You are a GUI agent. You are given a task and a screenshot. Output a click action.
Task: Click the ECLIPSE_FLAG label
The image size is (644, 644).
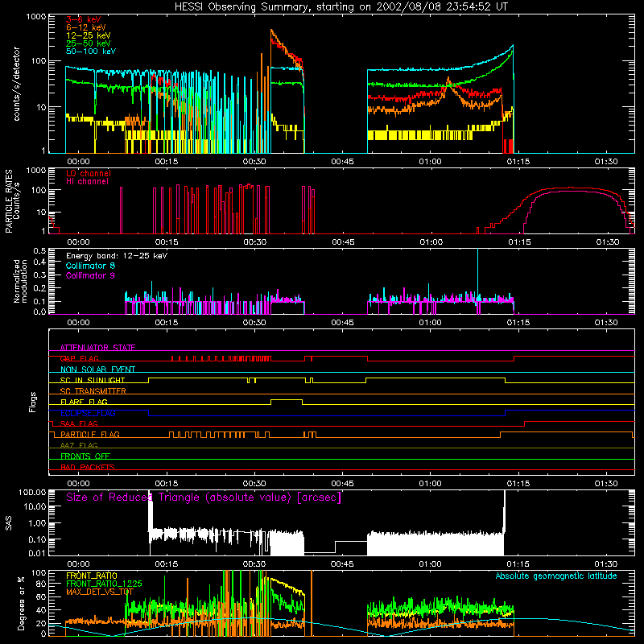(x=88, y=413)
